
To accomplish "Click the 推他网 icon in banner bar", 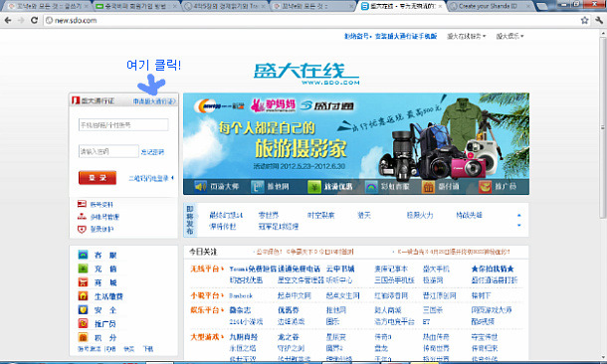I will [x=258, y=187].
